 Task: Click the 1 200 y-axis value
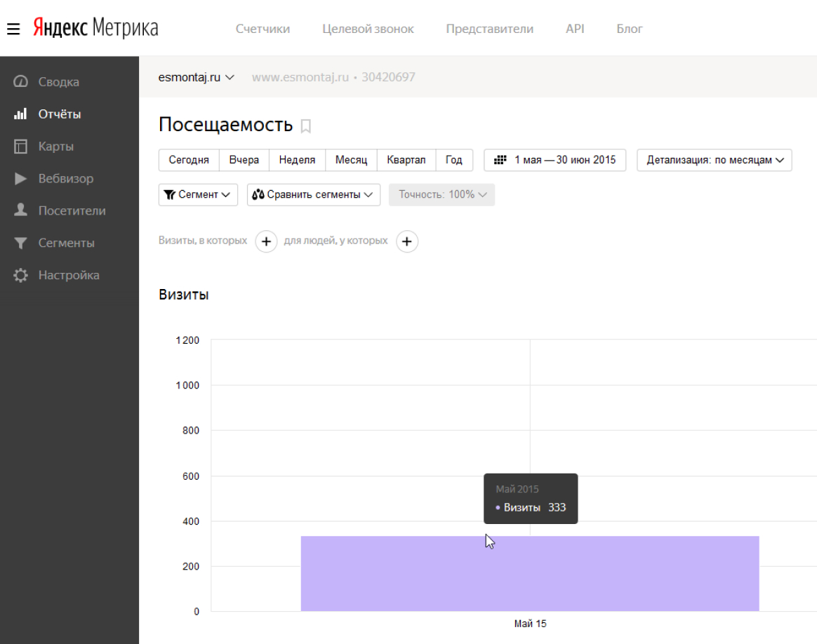(x=187, y=340)
